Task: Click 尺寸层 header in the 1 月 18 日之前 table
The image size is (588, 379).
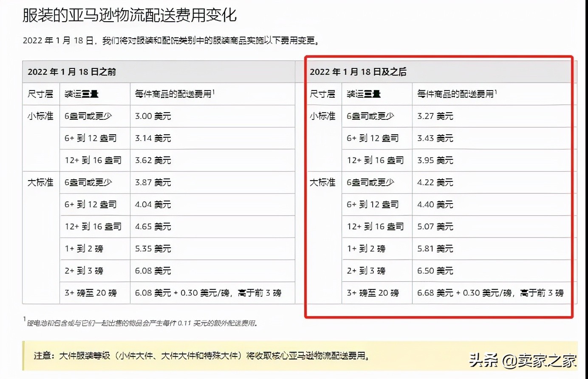Action: coord(40,94)
